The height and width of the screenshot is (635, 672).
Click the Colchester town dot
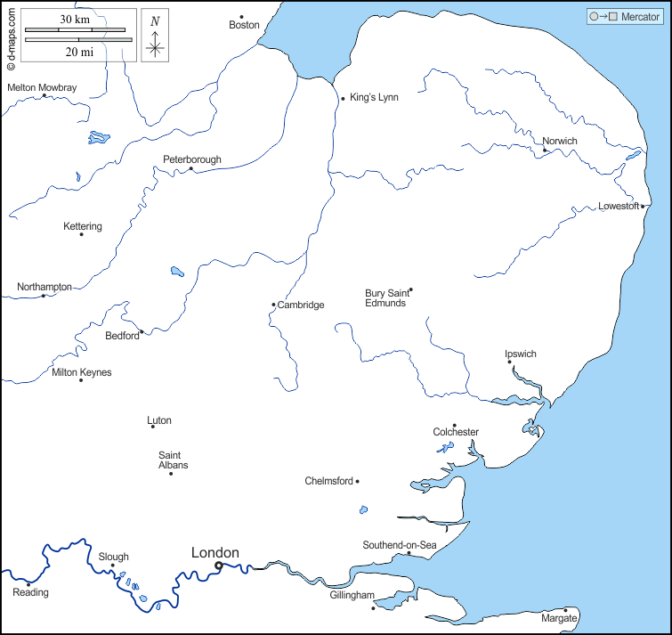point(454,426)
